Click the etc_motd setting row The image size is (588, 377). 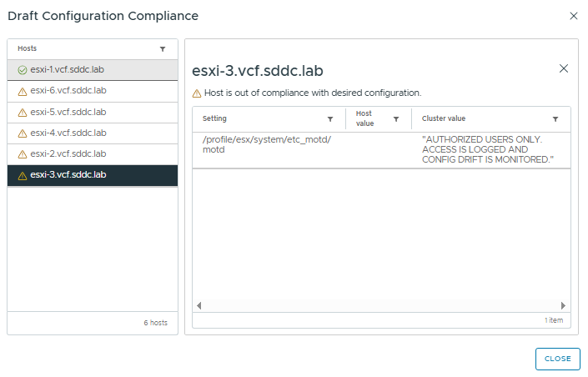pos(267,144)
